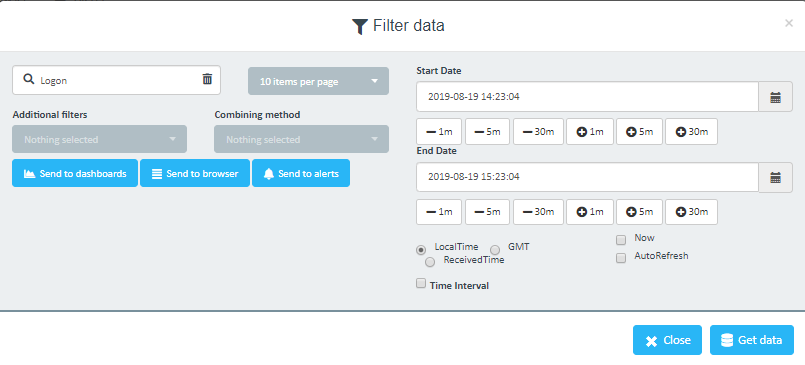Open the End Date calendar picker

click(775, 177)
